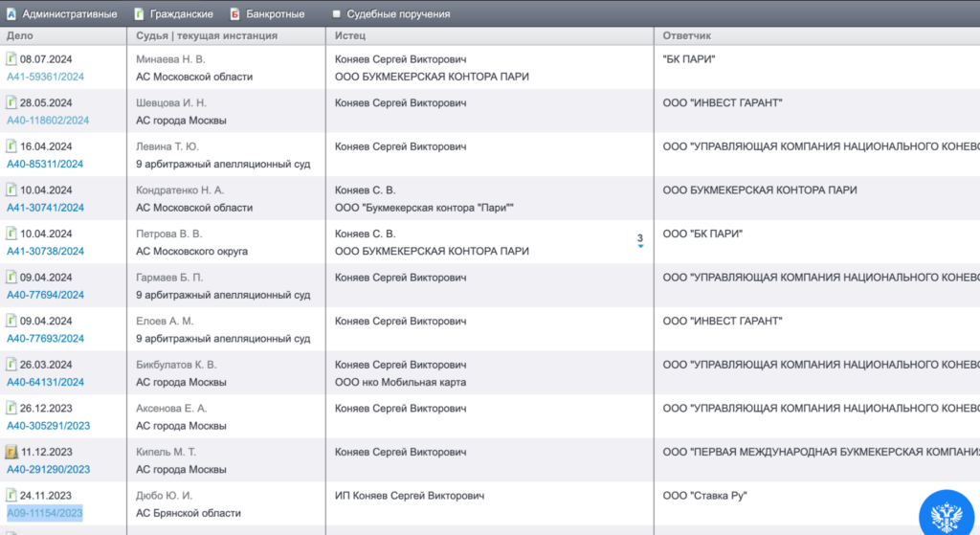Click plaintiff ООО нко Мобильная карта
This screenshot has width=980, height=535.
pyautogui.click(x=401, y=382)
